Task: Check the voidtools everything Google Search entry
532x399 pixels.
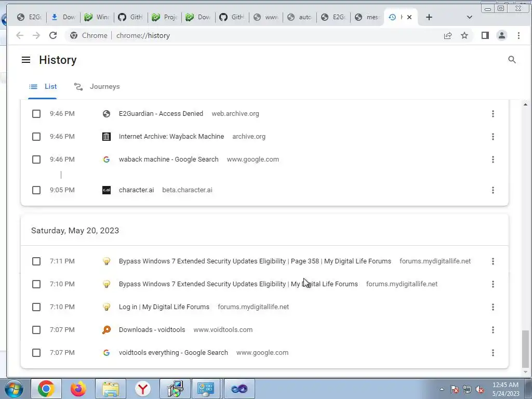Action: (x=36, y=353)
